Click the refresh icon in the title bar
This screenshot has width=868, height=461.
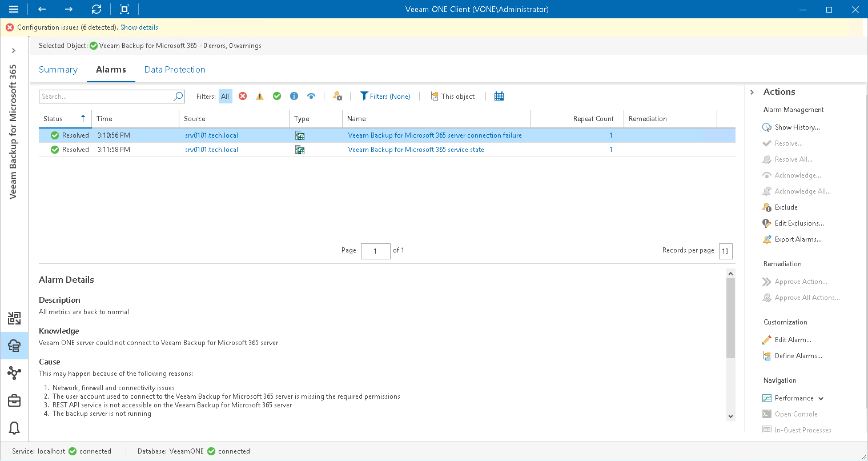[96, 9]
